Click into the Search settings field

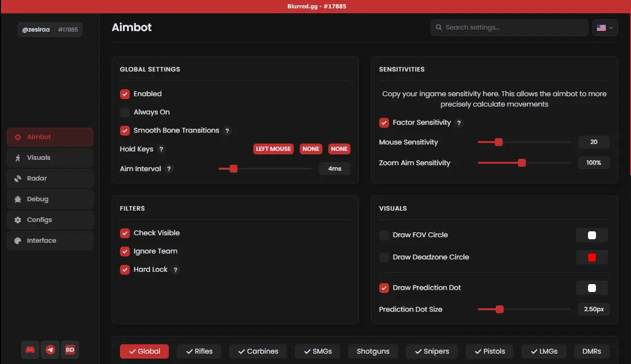(509, 28)
